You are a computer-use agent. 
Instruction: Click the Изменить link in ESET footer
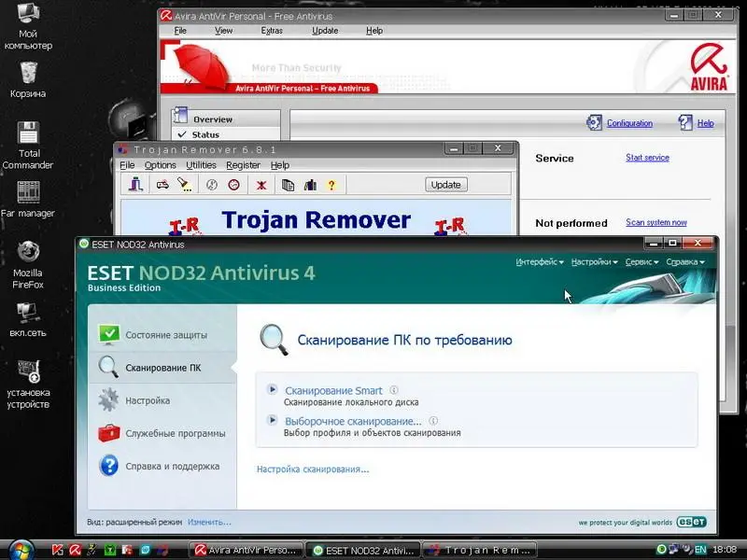coord(209,522)
